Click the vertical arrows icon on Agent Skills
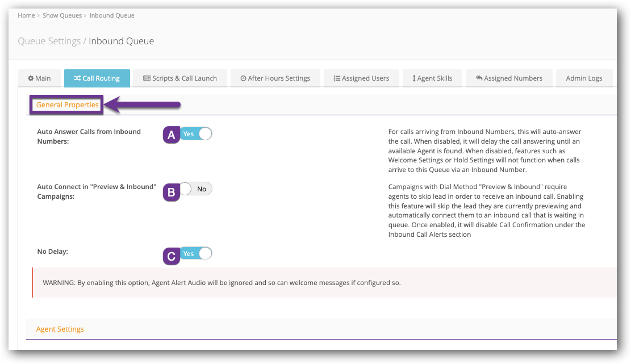Image resolution: width=631 pixels, height=364 pixels. [x=414, y=78]
